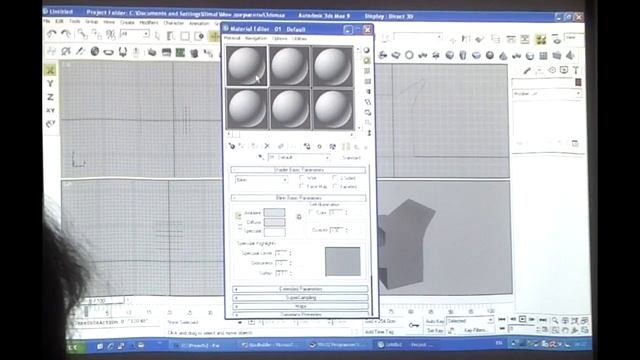The width and height of the screenshot is (640, 360).
Task: Click Ambient color swatch
Action: click(274, 213)
